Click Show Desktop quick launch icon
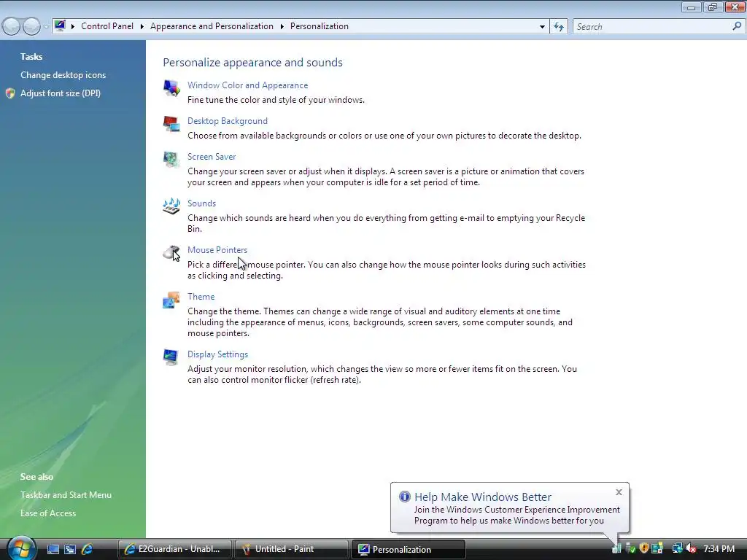 (53, 549)
